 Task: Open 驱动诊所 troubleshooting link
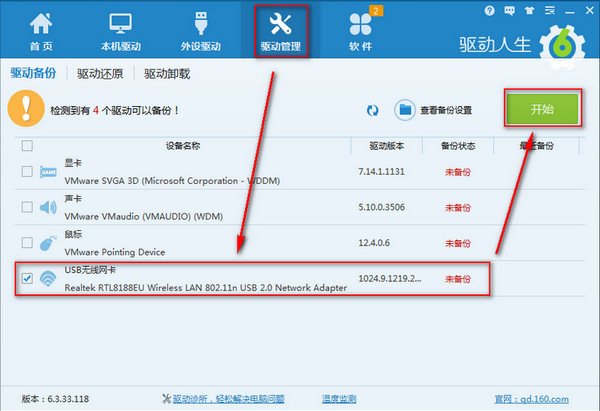click(x=228, y=399)
